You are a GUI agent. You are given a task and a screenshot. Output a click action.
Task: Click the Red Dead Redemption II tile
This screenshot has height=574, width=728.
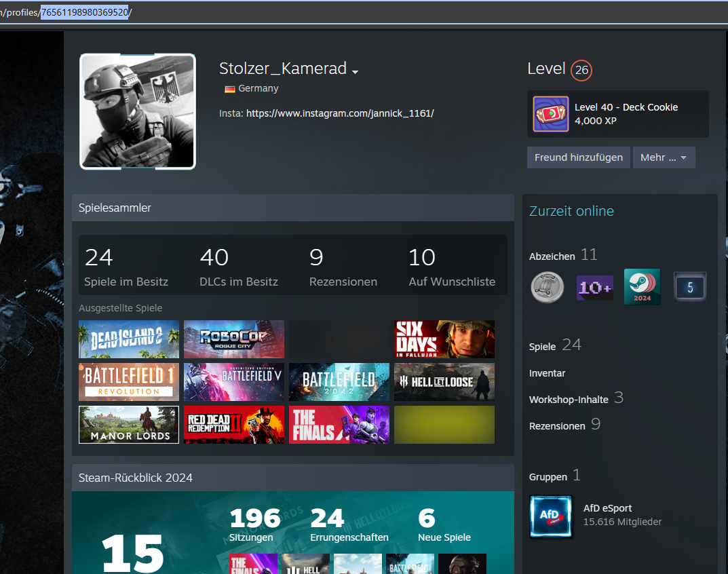click(x=234, y=425)
